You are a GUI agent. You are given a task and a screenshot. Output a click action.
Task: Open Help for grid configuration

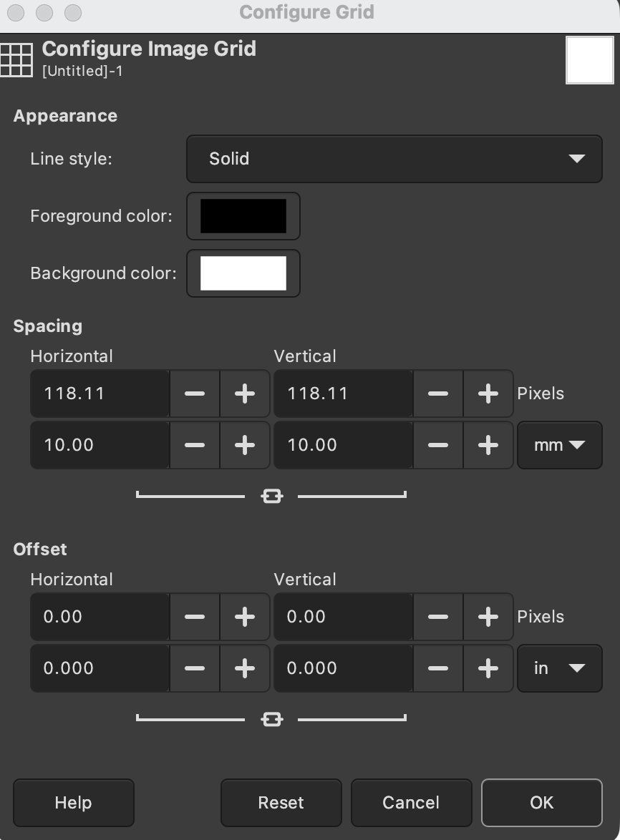(x=73, y=802)
